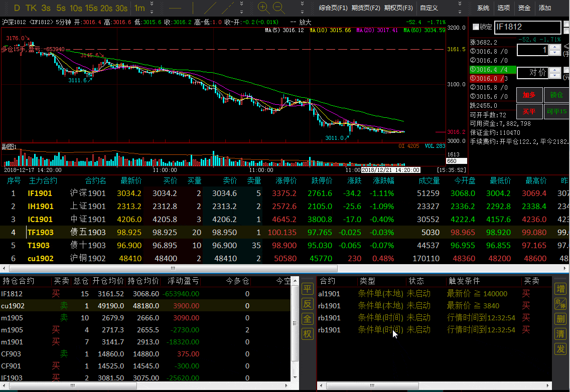
Task: Click the 锁仓 lock-position button
Action: (x=556, y=95)
